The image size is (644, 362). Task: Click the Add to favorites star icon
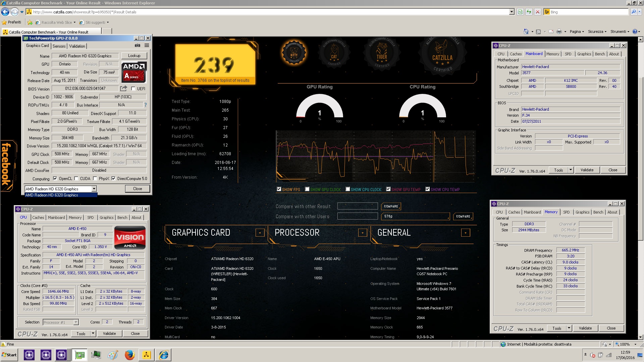pyautogui.click(x=30, y=22)
